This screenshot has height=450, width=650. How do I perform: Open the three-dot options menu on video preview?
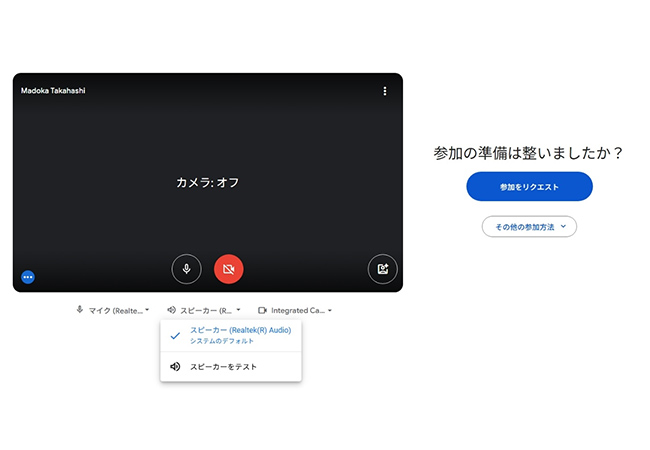[385, 91]
